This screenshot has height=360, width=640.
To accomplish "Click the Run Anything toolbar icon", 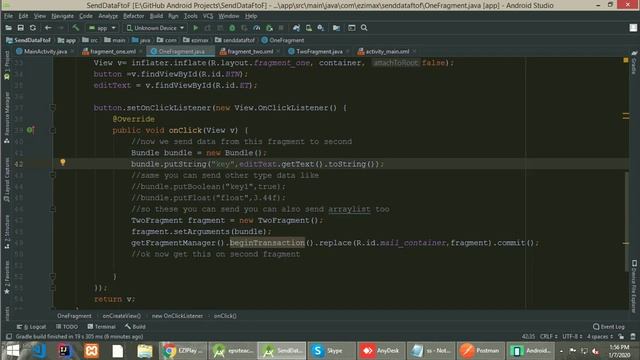I will click(351, 28).
